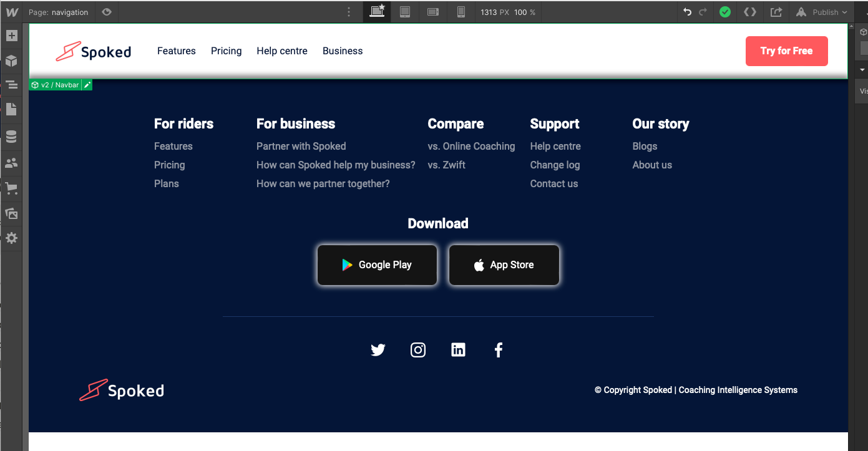Click the Spoked logo in the footer
Screen dimensions: 868x451
point(122,390)
